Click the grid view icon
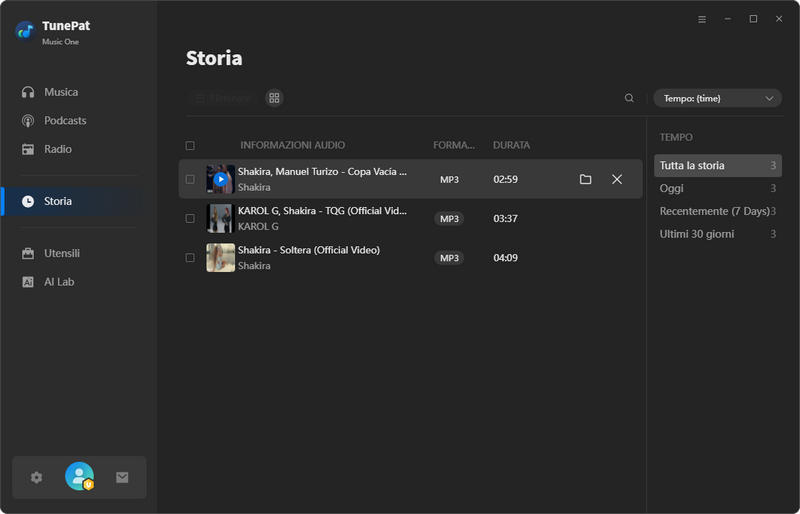Image resolution: width=800 pixels, height=514 pixels. coord(274,98)
